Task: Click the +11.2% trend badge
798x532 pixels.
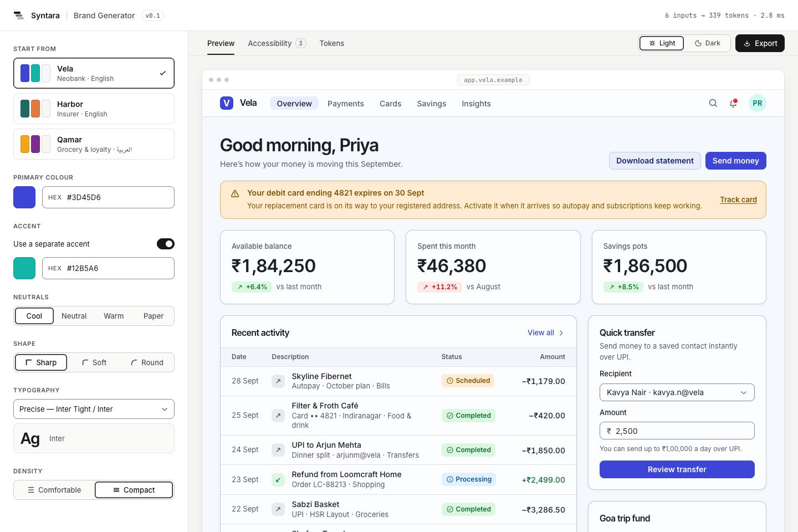Action: point(440,287)
